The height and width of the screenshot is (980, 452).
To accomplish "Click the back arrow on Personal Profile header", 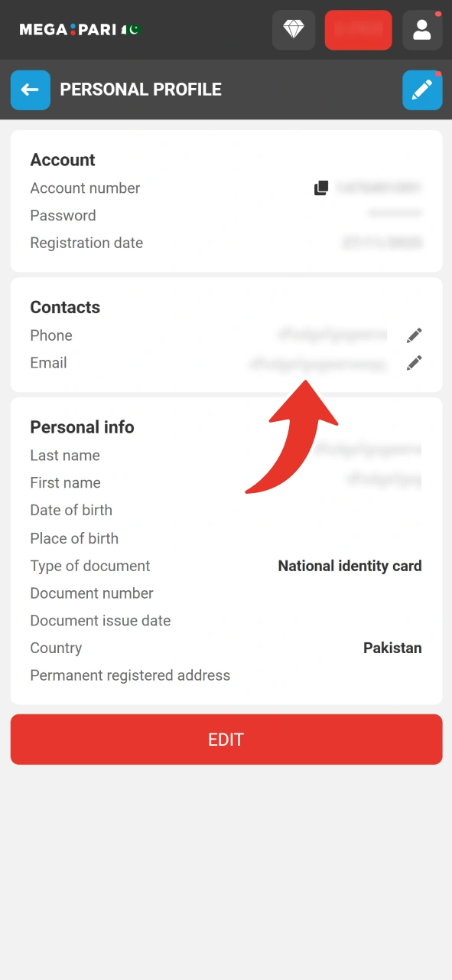I will coord(31,90).
